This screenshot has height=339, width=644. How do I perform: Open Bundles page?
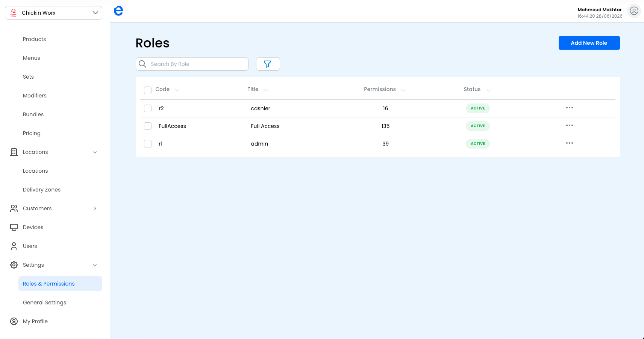(x=33, y=114)
